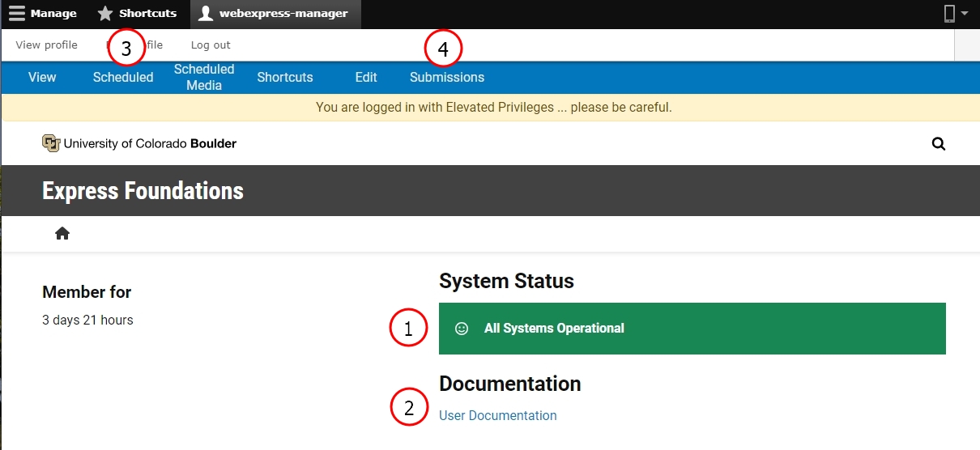The height and width of the screenshot is (450, 980).
Task: Open the Shortcuts star menu
Action: [x=138, y=14]
